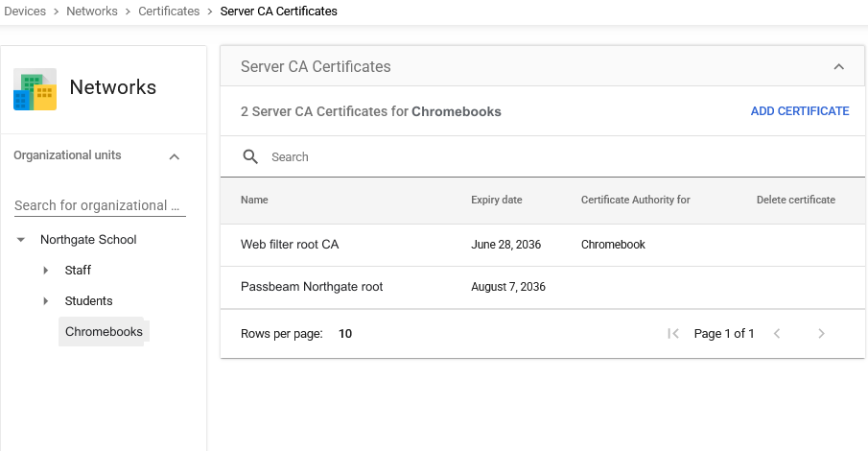The image size is (868, 451).
Task: Select the Staff organizational unit
Action: [78, 271]
